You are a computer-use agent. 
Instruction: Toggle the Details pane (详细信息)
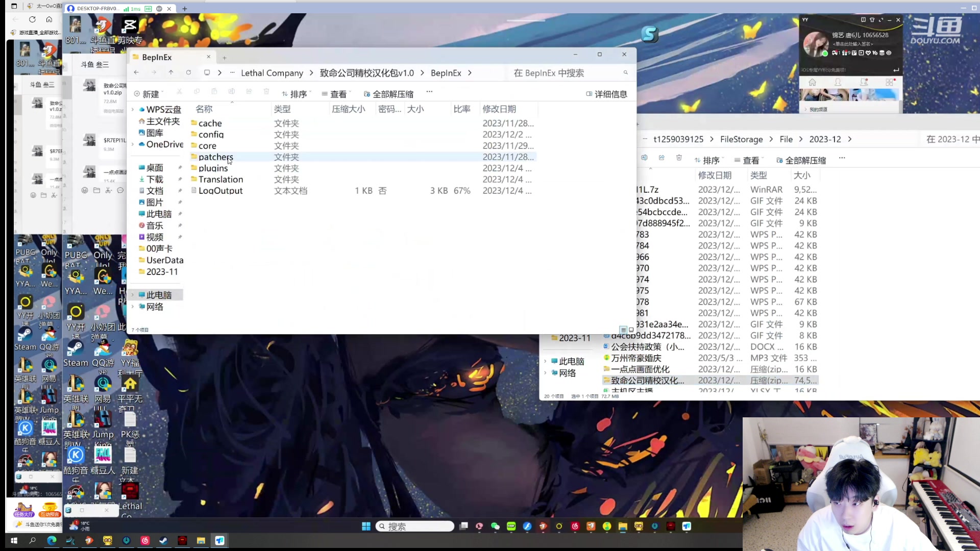[607, 94]
